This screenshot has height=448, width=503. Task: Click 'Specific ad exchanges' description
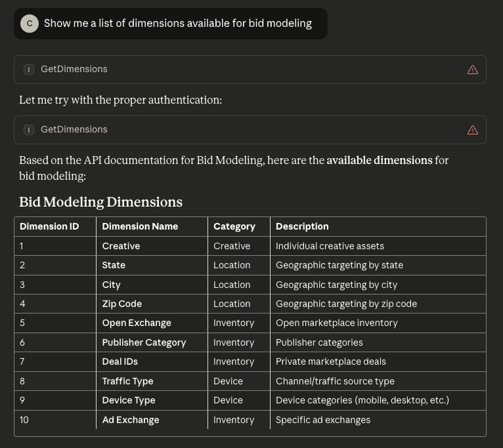pos(323,420)
